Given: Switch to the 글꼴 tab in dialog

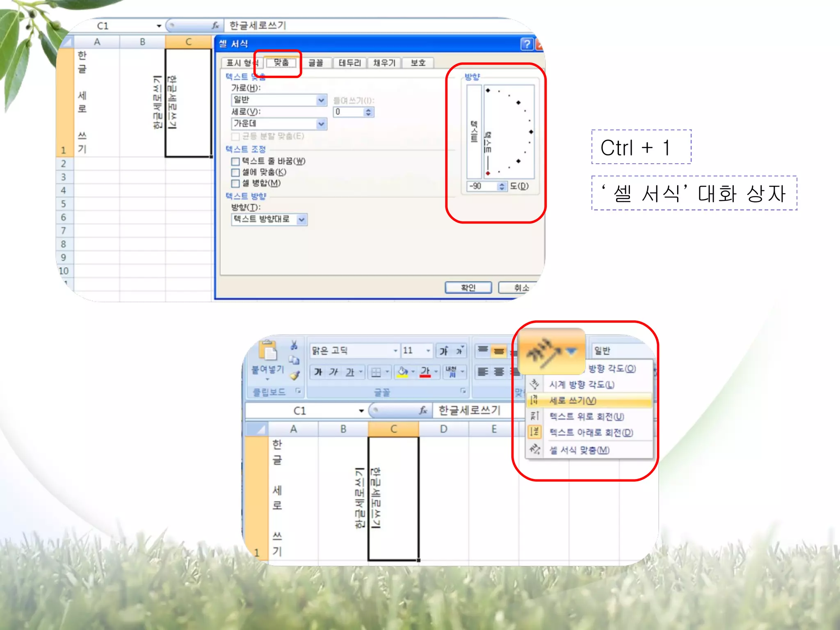Looking at the screenshot, I should (315, 63).
